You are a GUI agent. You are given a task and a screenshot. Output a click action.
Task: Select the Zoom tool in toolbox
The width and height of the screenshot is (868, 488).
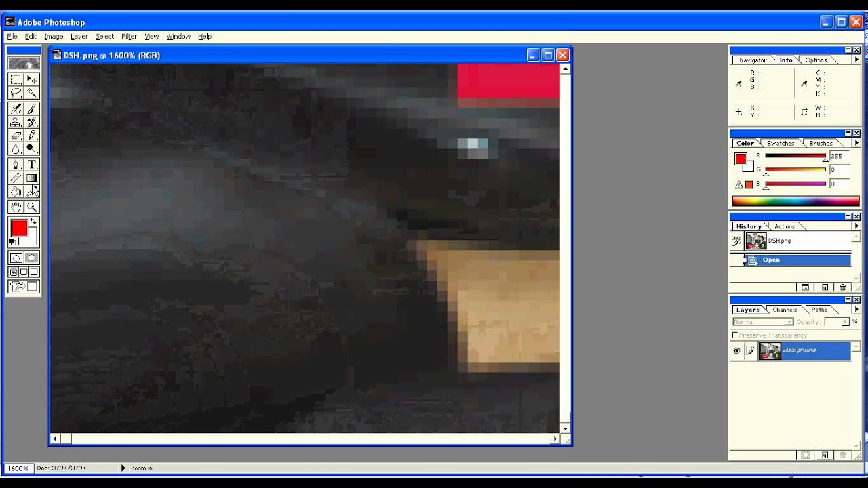(32, 207)
